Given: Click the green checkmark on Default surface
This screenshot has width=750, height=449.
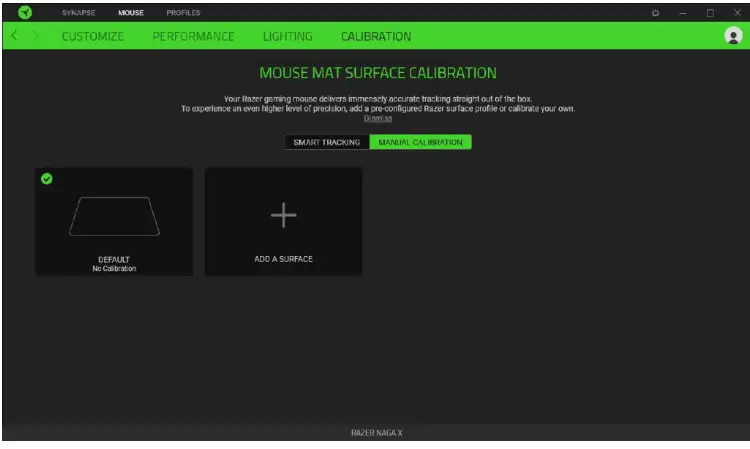Looking at the screenshot, I should (46, 179).
